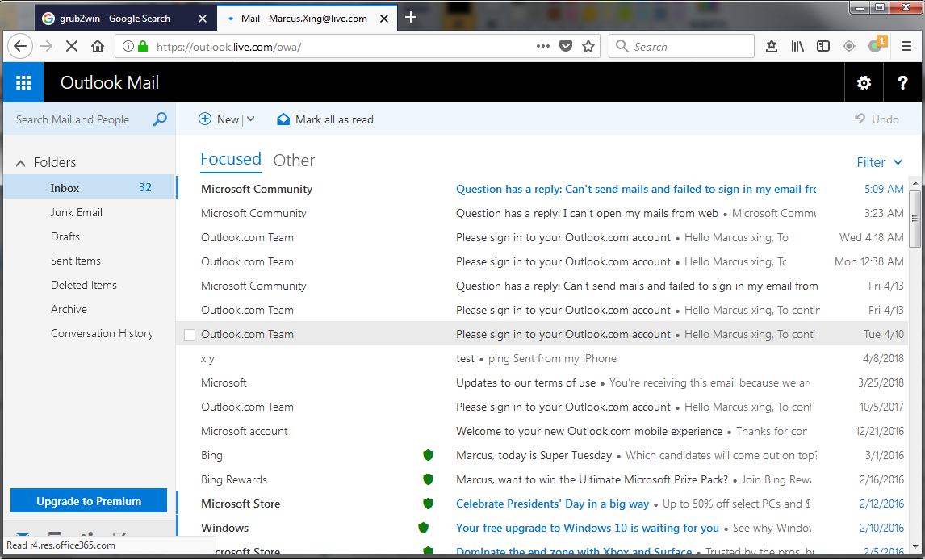The image size is (925, 560).
Task: Show site information icon in address bar
Action: point(128,46)
